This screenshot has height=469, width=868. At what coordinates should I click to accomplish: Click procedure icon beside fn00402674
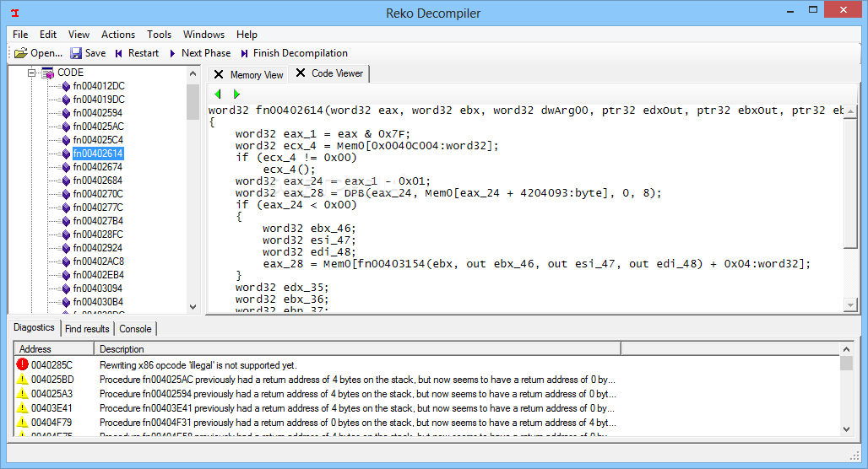click(66, 167)
